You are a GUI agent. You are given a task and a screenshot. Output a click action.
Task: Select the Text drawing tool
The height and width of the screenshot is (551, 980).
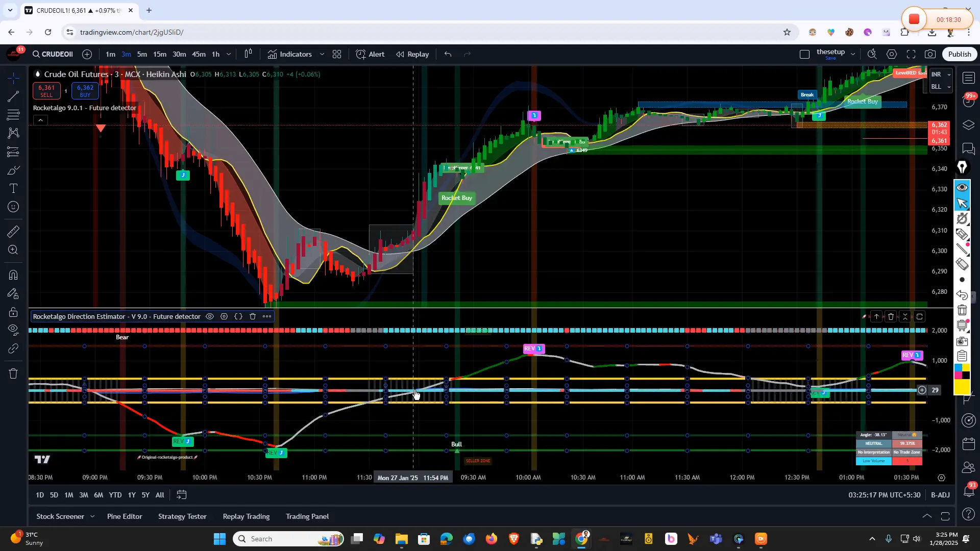click(x=13, y=188)
